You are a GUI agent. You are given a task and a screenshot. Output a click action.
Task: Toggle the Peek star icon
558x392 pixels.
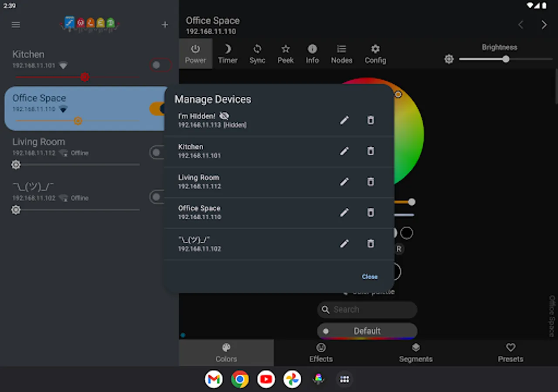pos(286,54)
